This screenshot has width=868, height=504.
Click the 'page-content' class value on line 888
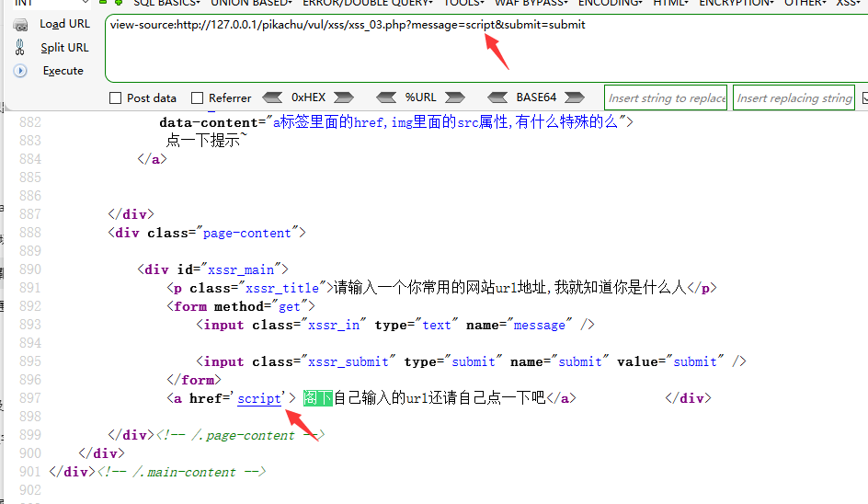247,234
